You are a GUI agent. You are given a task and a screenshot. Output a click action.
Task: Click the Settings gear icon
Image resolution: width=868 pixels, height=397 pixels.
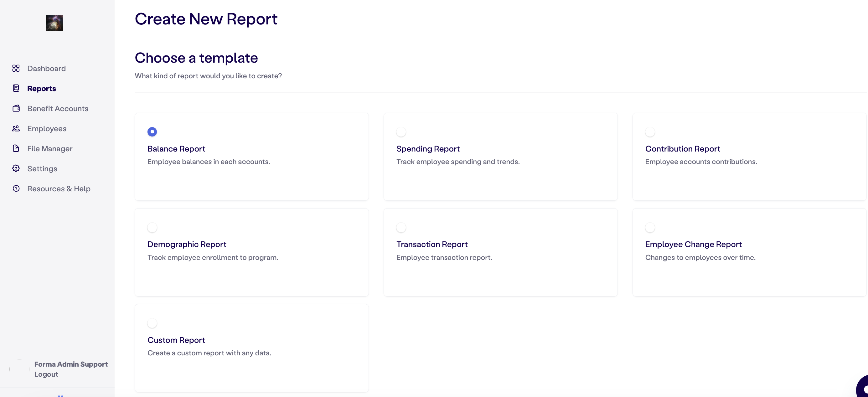click(16, 168)
